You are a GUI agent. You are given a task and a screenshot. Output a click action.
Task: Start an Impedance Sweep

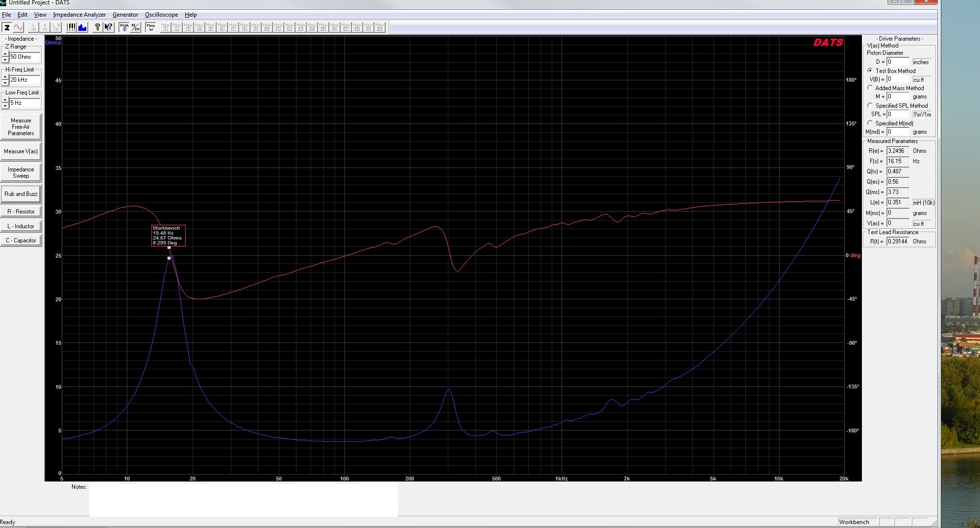click(21, 172)
